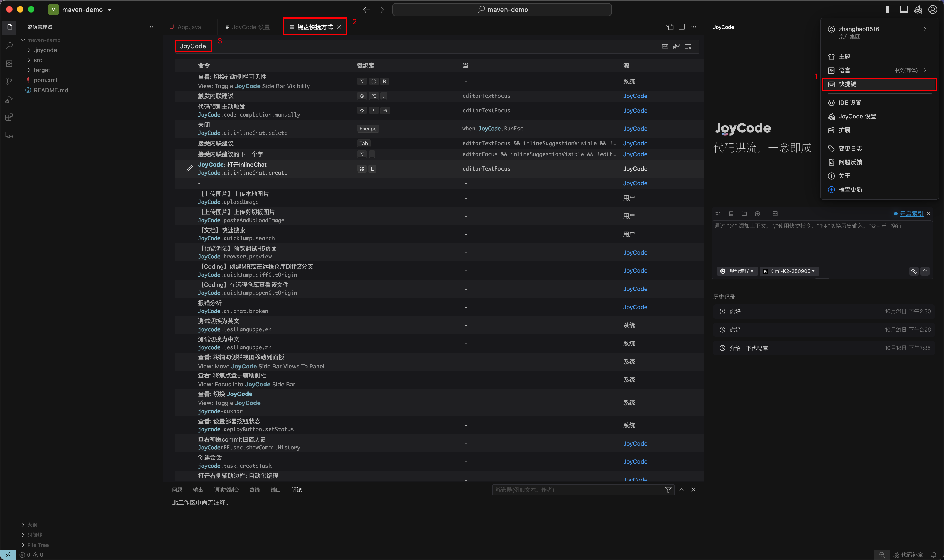Send the chat message with arrow button
Image resolution: width=944 pixels, height=560 pixels.
click(x=925, y=271)
